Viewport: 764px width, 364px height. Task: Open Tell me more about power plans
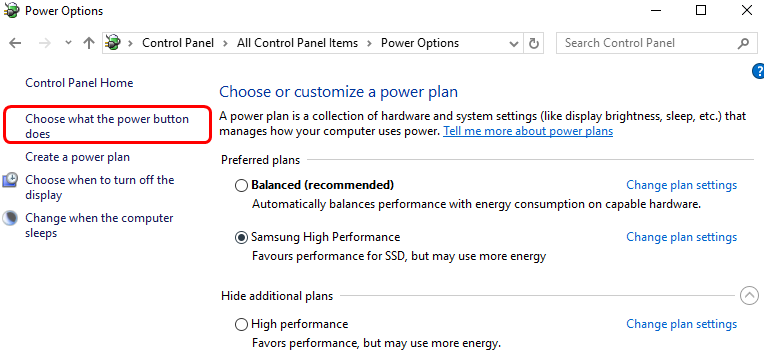528,131
